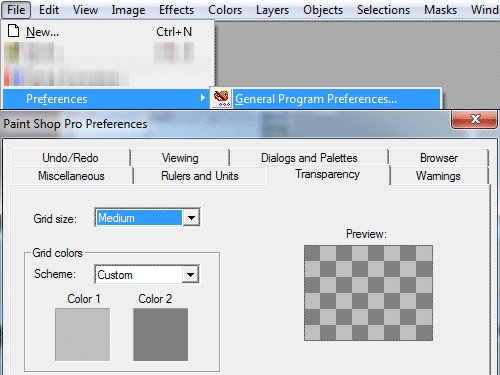Click the checkerboard transparency preview
Viewport: 500px width, 375px height.
tap(368, 293)
